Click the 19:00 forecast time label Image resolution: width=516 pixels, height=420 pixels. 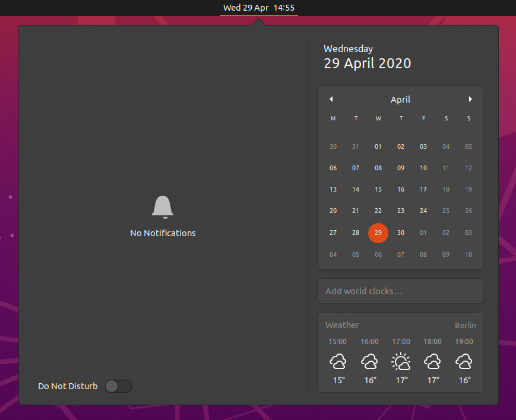point(464,341)
